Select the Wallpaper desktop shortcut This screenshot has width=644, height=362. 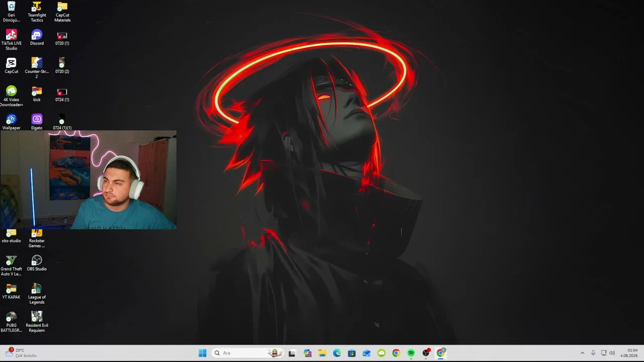point(11,123)
